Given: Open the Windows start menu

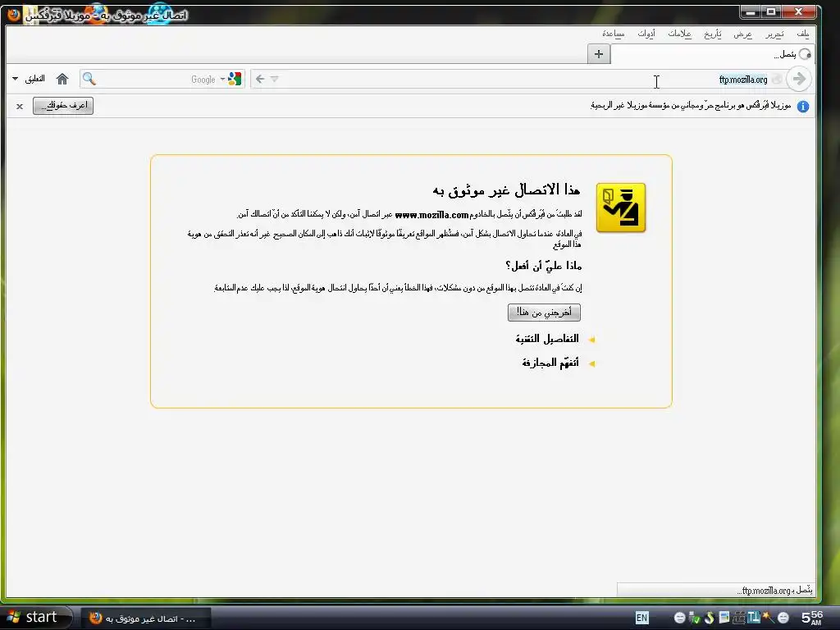Looking at the screenshot, I should [36, 618].
